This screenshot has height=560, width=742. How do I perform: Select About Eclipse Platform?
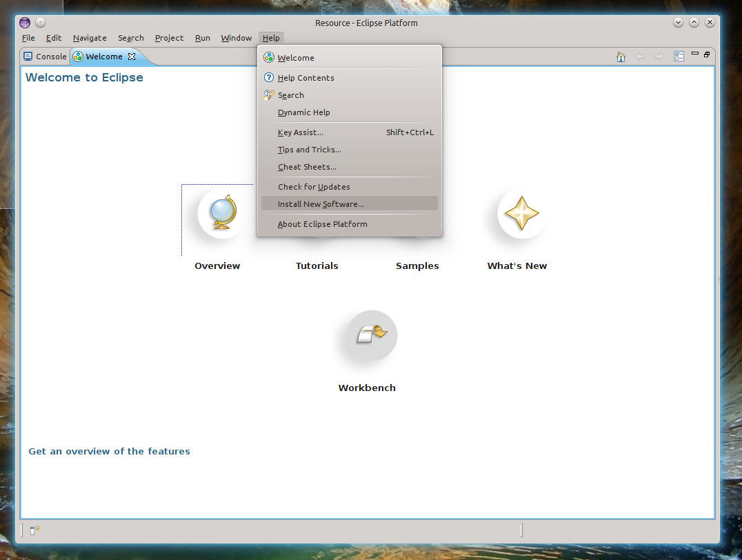pos(322,224)
